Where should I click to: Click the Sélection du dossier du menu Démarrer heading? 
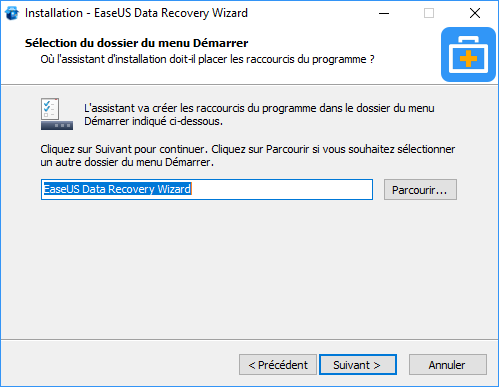click(136, 43)
